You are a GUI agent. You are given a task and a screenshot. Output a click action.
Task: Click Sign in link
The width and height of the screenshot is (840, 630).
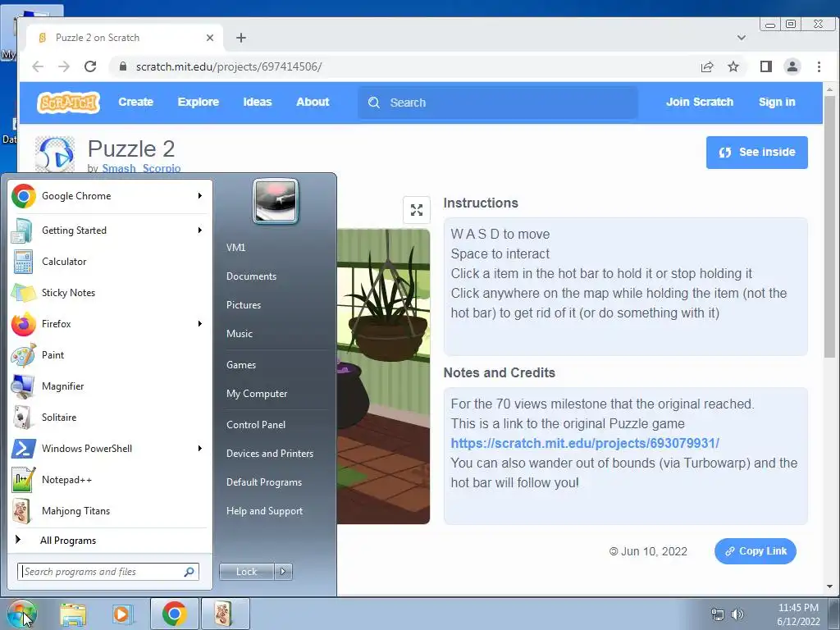tap(777, 102)
